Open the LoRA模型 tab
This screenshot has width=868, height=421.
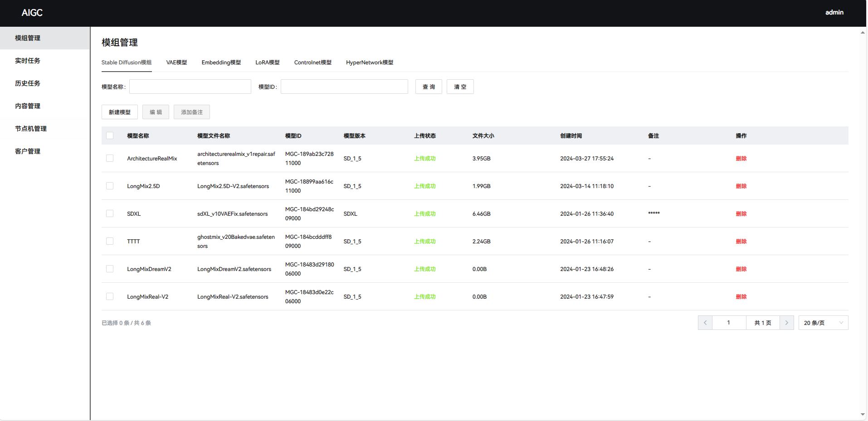point(267,63)
